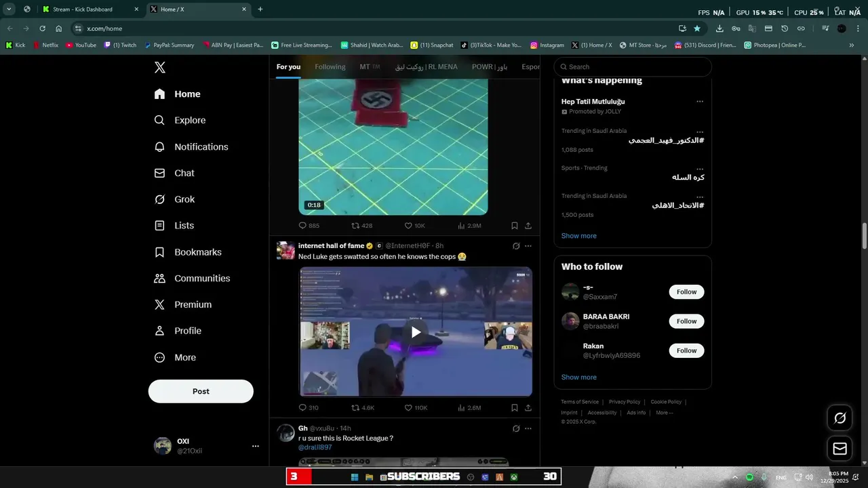Image resolution: width=868 pixels, height=488 pixels.
Task: Click the Post button
Action: (x=201, y=391)
